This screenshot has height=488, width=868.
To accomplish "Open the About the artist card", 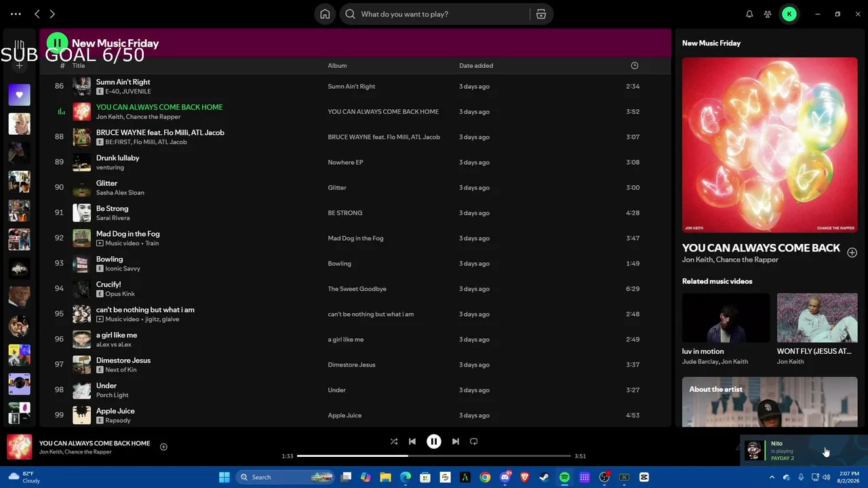I will (770, 402).
